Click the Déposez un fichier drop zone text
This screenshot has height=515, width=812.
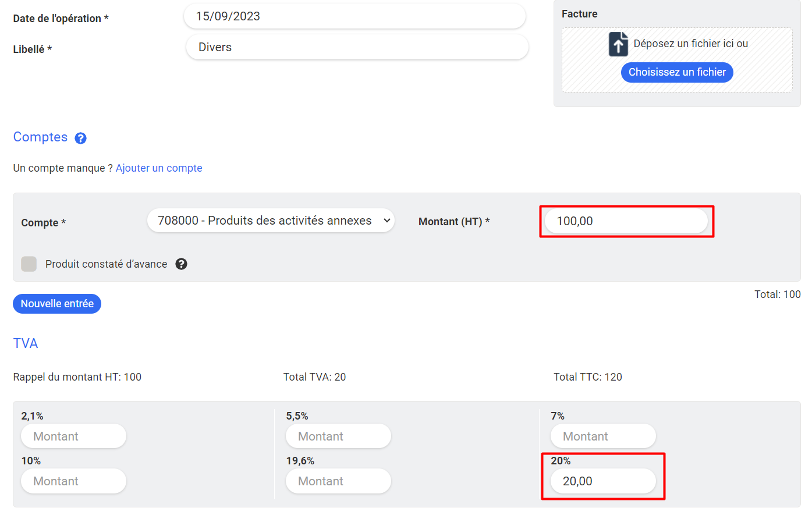(690, 44)
